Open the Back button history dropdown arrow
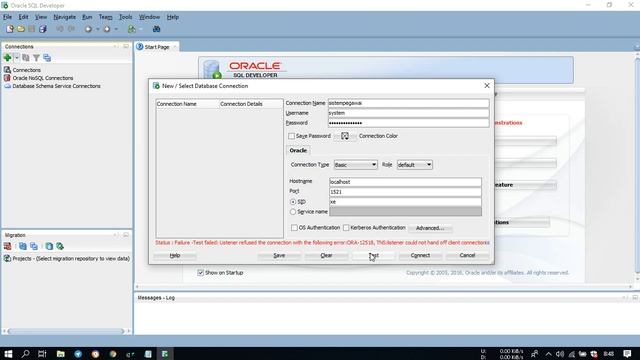 (98, 29)
